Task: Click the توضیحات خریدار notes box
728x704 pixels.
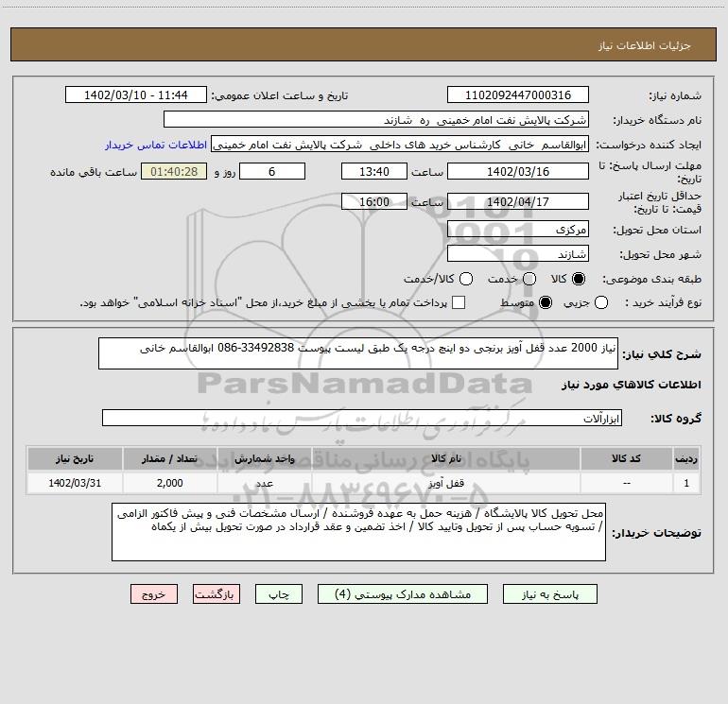Action: (358, 532)
